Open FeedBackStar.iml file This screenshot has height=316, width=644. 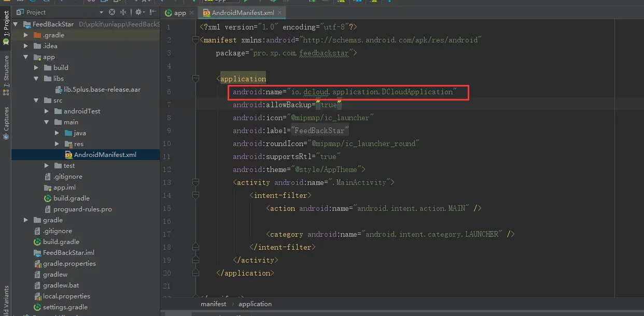tap(68, 253)
